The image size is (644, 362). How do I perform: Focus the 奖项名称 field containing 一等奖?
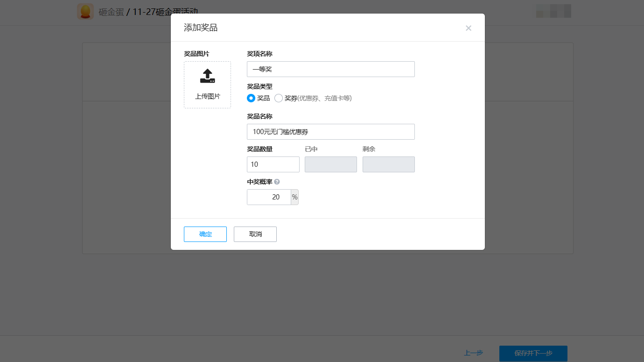coord(330,69)
